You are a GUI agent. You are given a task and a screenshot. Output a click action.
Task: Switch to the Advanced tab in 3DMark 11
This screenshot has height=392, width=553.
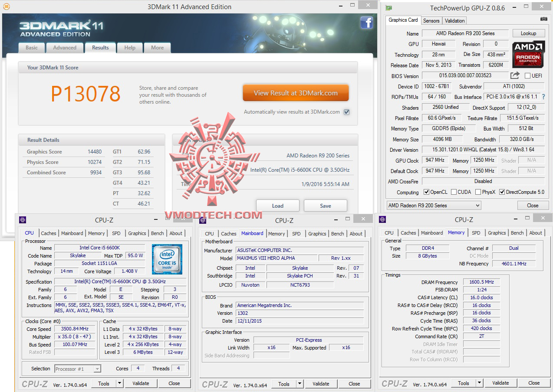click(x=65, y=48)
